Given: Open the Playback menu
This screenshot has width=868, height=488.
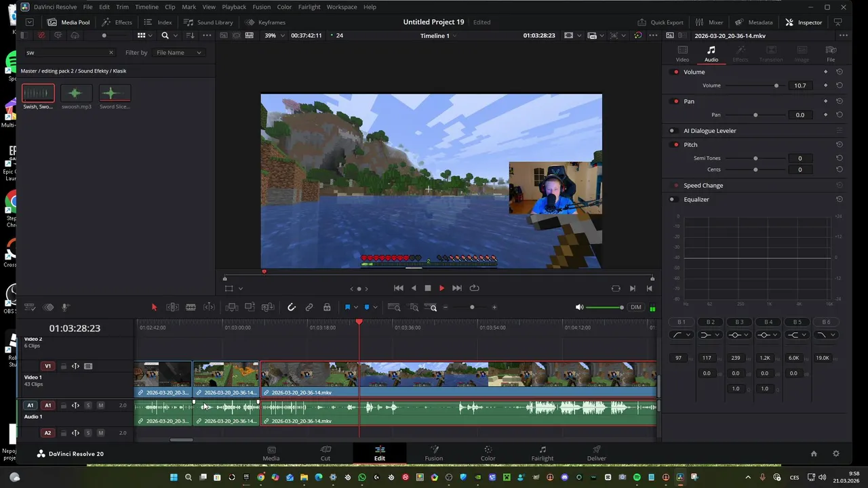Looking at the screenshot, I should tap(234, 7).
